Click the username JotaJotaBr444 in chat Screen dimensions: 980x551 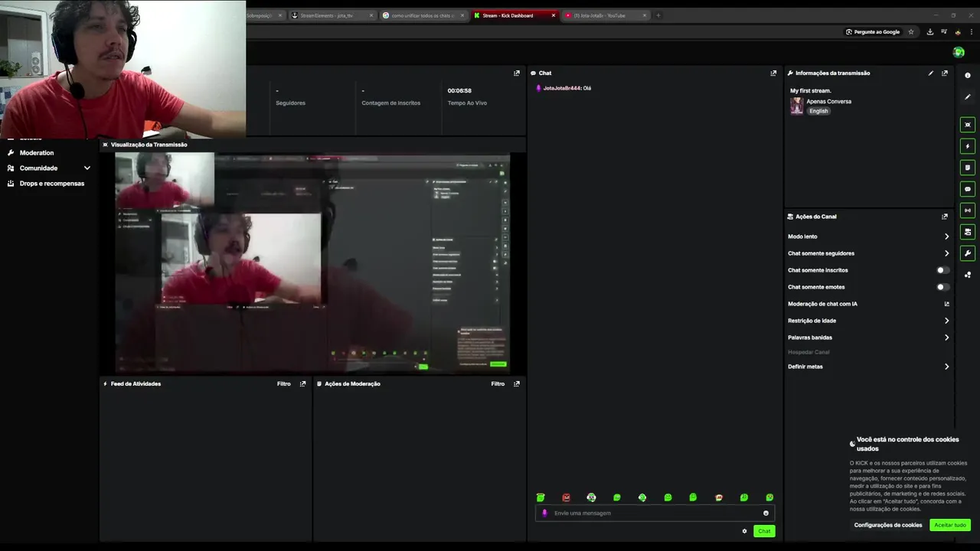pyautogui.click(x=562, y=88)
